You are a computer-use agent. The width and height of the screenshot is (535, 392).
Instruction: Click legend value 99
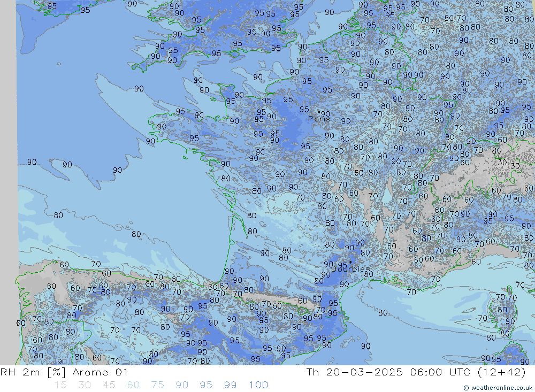tap(230, 385)
